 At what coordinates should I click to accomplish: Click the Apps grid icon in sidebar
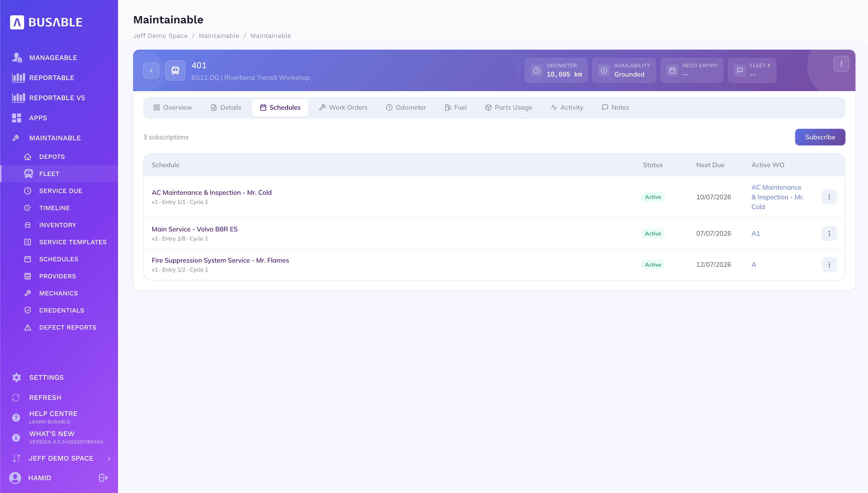tap(17, 118)
